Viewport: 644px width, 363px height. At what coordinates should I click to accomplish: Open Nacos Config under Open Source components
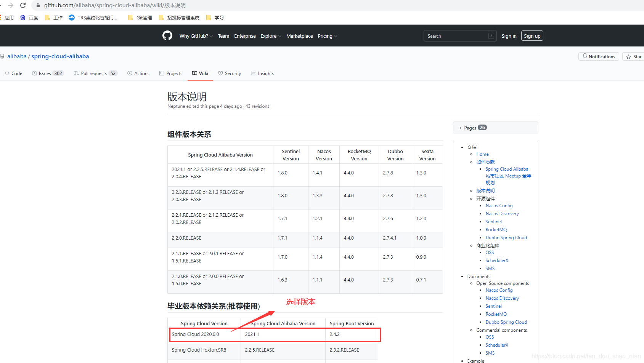tap(499, 290)
